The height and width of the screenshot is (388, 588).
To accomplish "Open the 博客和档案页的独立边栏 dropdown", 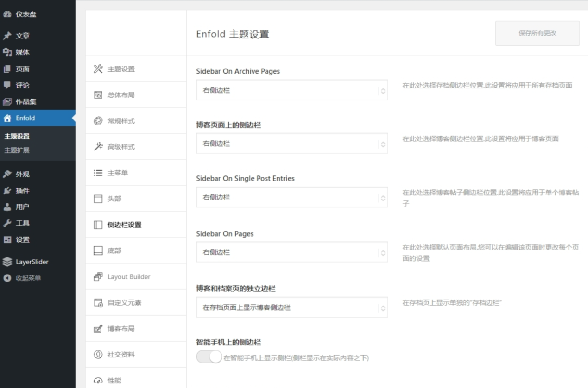I will [x=292, y=307].
